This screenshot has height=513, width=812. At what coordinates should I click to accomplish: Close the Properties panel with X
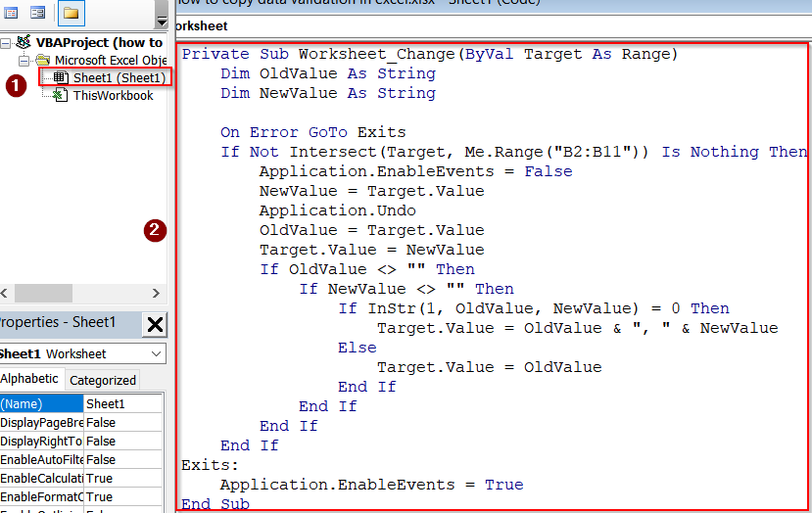(x=155, y=325)
